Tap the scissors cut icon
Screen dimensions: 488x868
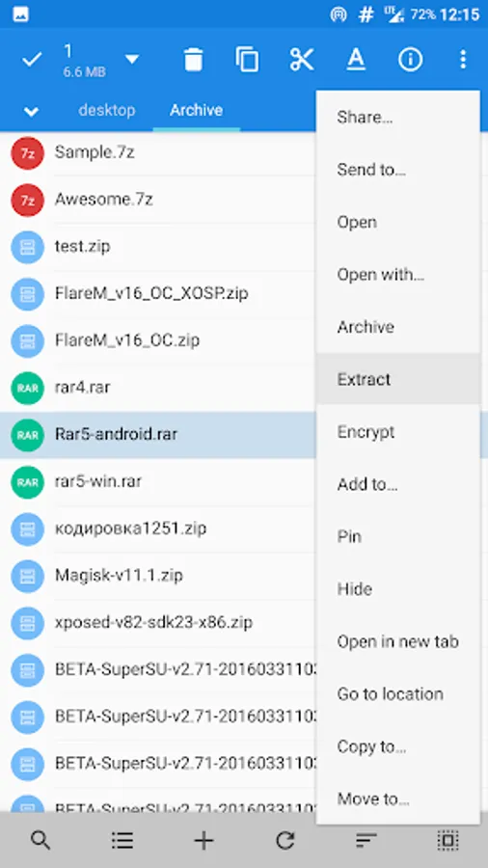[302, 59]
